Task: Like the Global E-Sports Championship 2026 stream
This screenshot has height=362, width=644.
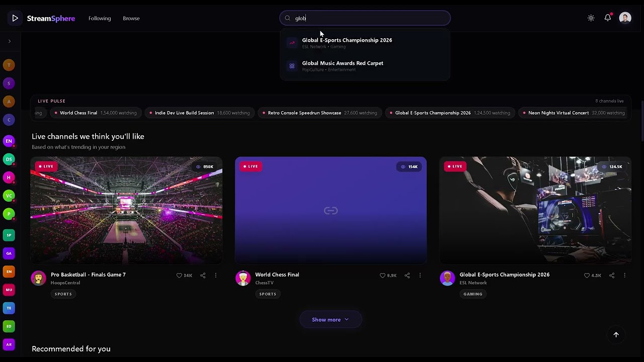Action: (x=593, y=276)
